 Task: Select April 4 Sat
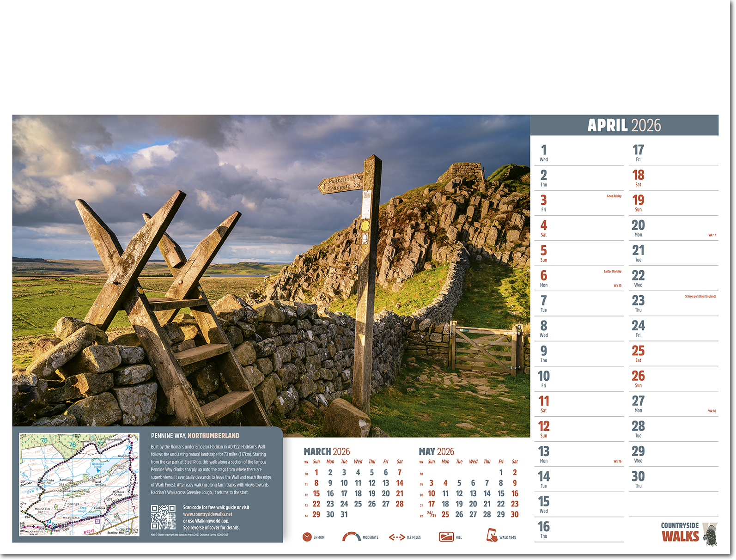(x=544, y=228)
